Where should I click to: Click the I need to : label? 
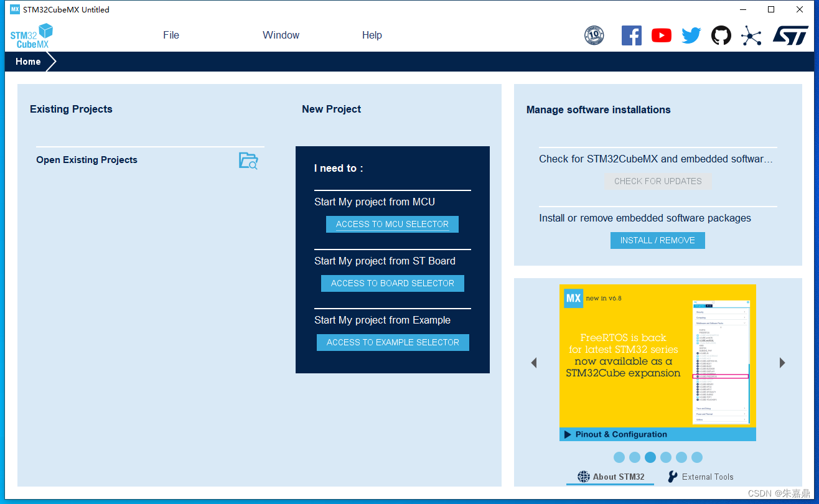[339, 168]
